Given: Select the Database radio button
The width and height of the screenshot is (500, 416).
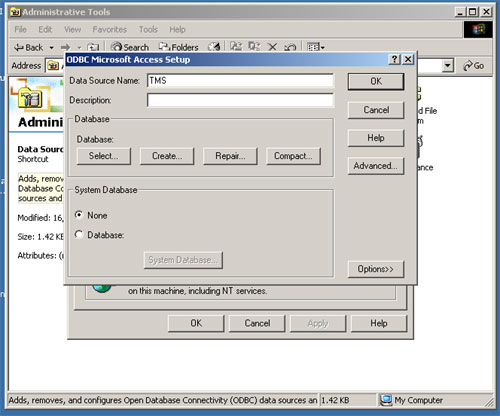Looking at the screenshot, I should [79, 235].
